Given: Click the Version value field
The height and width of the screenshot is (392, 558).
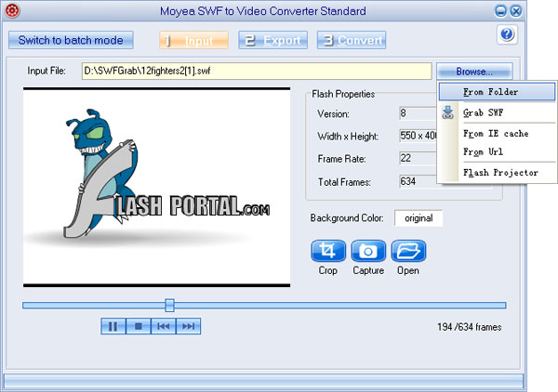Looking at the screenshot, I should tap(418, 113).
